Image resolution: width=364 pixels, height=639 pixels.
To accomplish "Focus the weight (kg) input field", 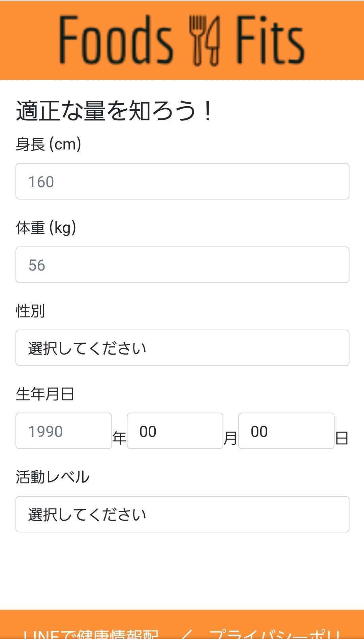I will pyautogui.click(x=182, y=265).
